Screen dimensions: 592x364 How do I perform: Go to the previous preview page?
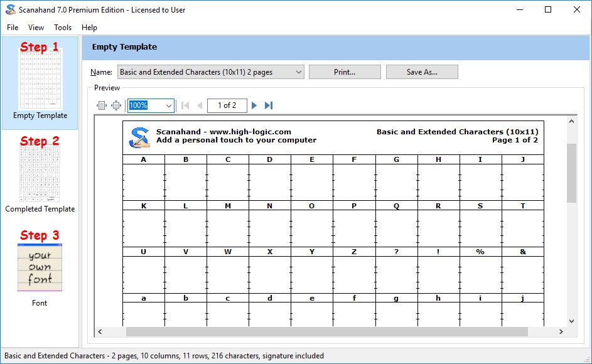point(200,105)
